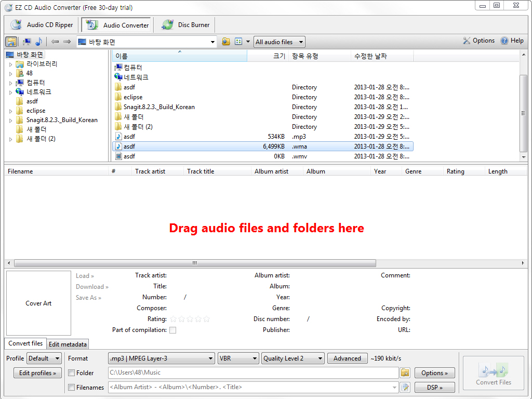Select asdf folder in the tree
The width and height of the screenshot is (532, 399).
tap(32, 101)
